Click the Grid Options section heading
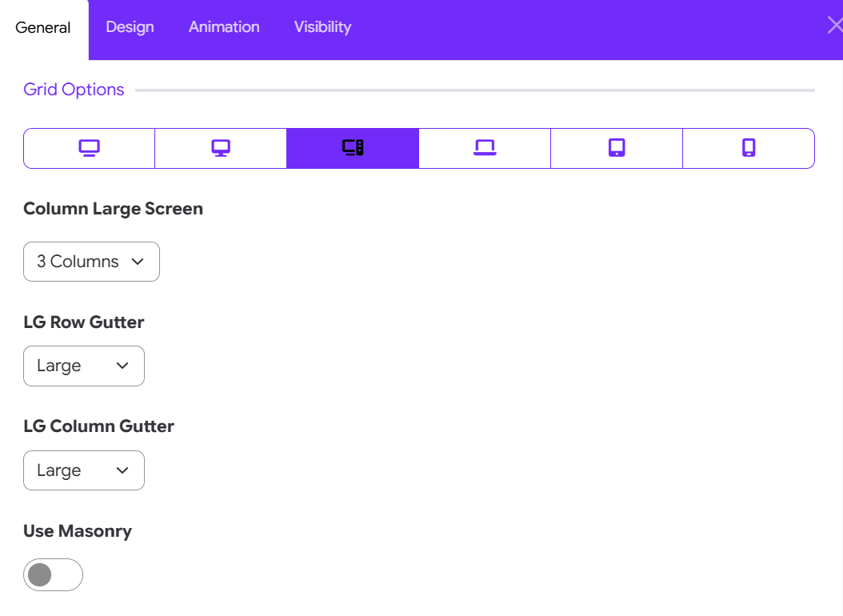843x616 pixels. tap(74, 90)
